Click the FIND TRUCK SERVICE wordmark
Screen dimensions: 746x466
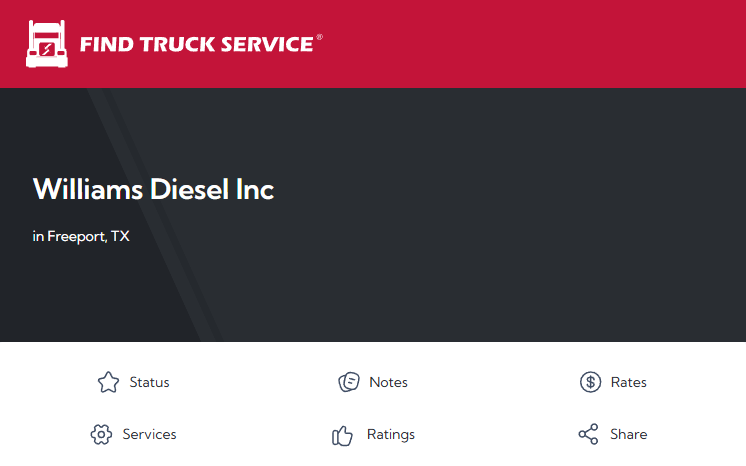196,45
